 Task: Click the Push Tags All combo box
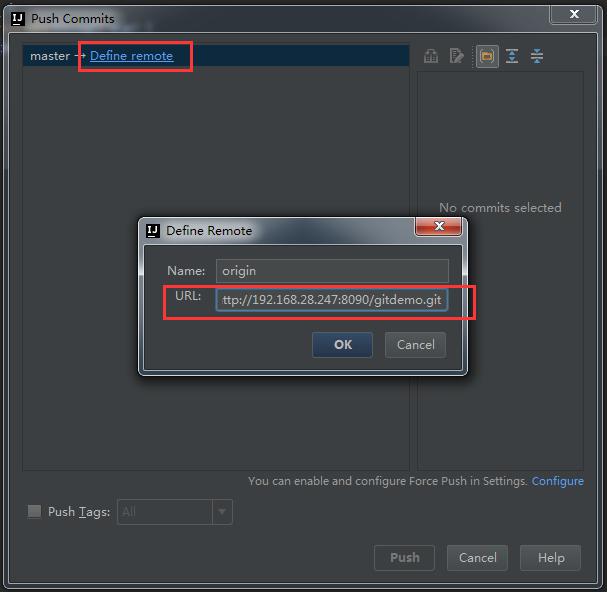tap(175, 512)
